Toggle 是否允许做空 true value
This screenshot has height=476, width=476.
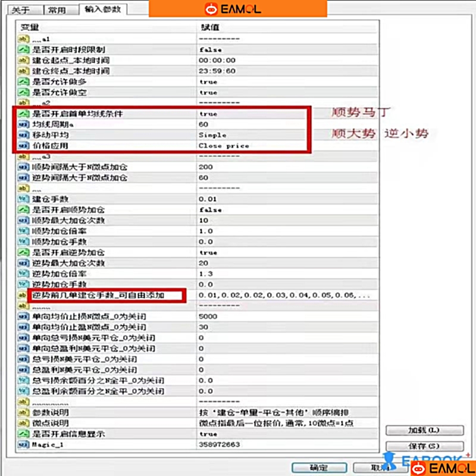(208, 93)
